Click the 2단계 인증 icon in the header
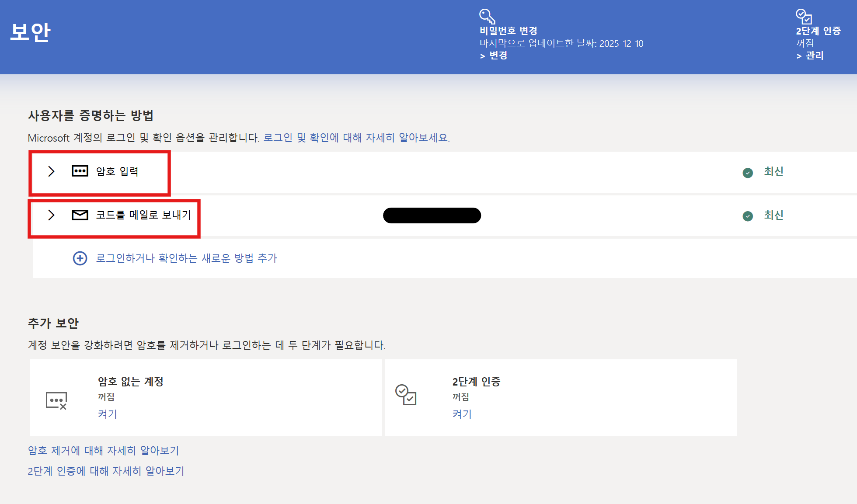 (804, 16)
